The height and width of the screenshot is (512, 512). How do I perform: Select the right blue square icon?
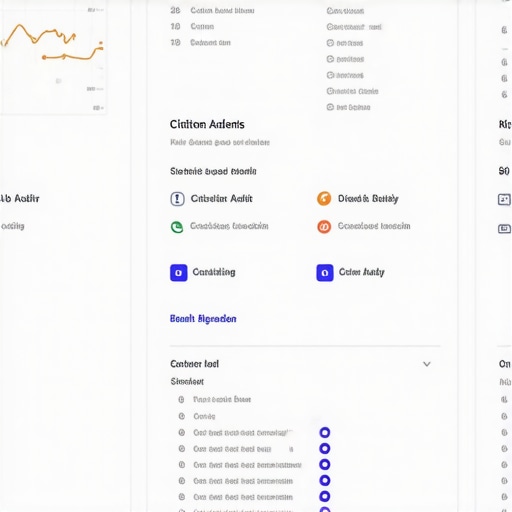pos(325,273)
